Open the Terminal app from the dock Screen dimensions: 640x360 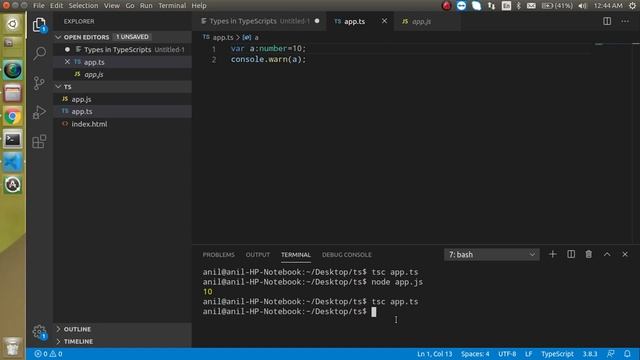[x=13, y=140]
